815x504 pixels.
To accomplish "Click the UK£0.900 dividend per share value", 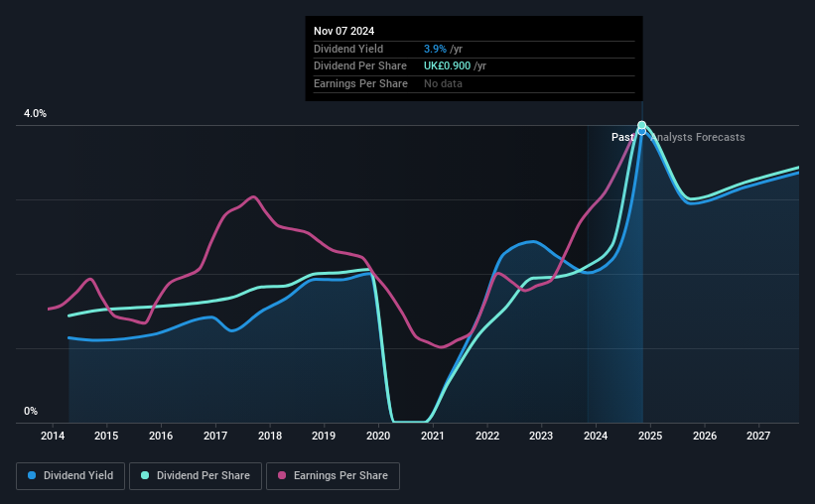I will tap(447, 66).
